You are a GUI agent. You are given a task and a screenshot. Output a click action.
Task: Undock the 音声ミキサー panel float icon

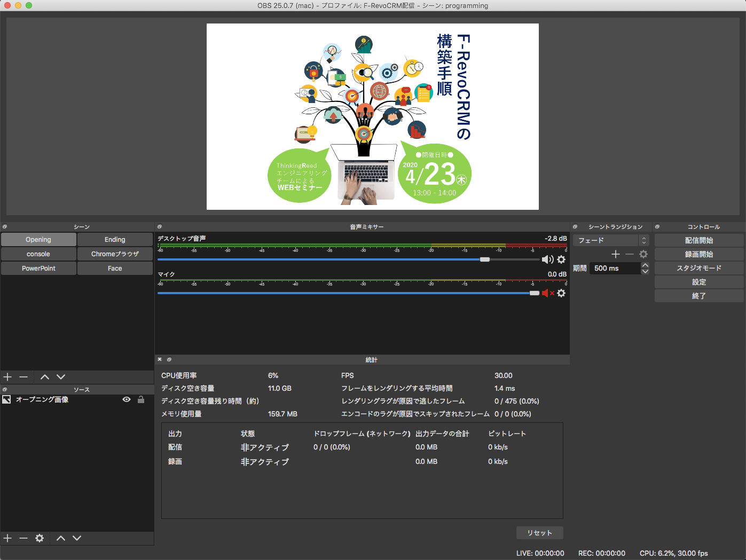click(x=160, y=227)
